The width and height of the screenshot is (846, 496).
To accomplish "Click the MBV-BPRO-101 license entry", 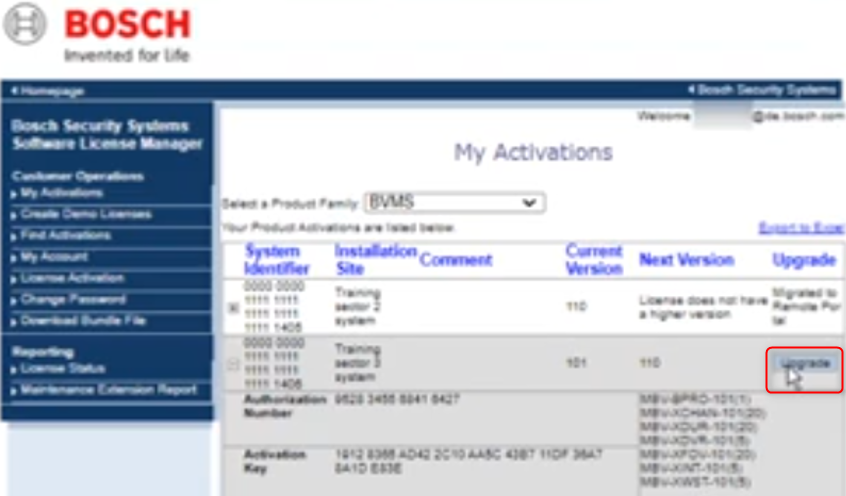I will 695,399.
